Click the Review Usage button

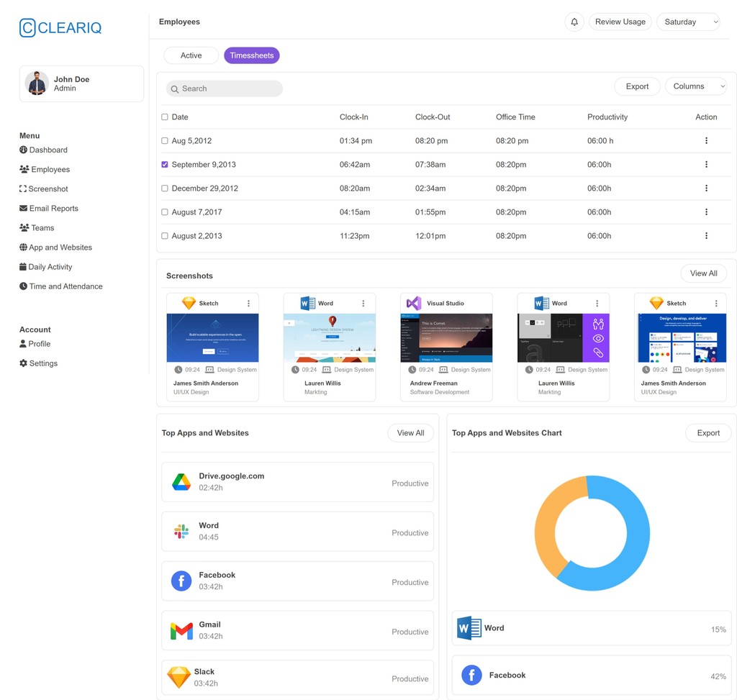(x=620, y=22)
